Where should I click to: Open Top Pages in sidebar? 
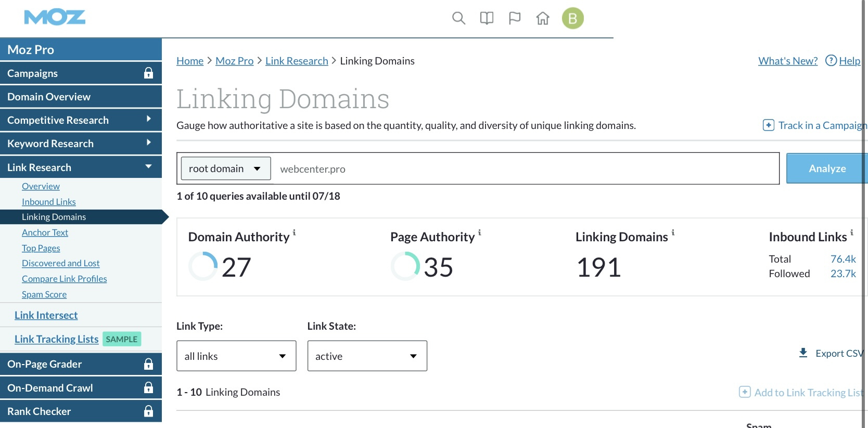point(41,248)
